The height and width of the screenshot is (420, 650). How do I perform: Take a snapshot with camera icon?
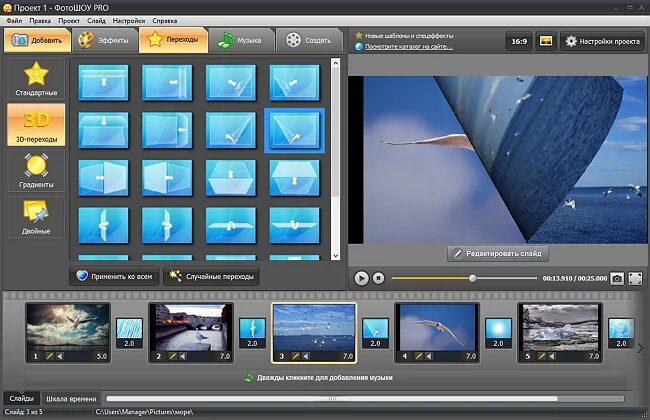point(617,279)
